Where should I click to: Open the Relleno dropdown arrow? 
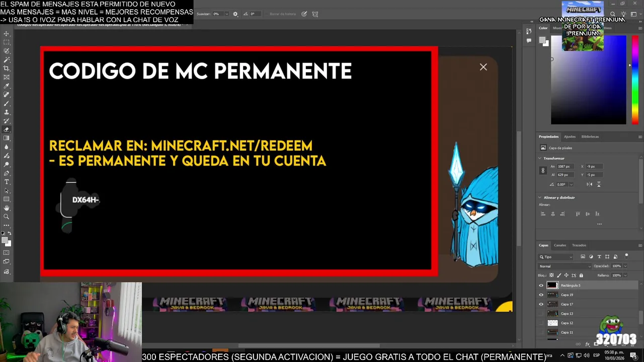point(625,276)
